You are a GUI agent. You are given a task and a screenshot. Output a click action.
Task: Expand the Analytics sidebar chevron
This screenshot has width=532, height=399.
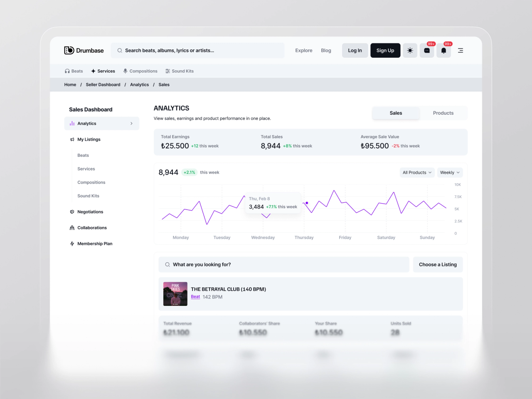click(x=131, y=123)
